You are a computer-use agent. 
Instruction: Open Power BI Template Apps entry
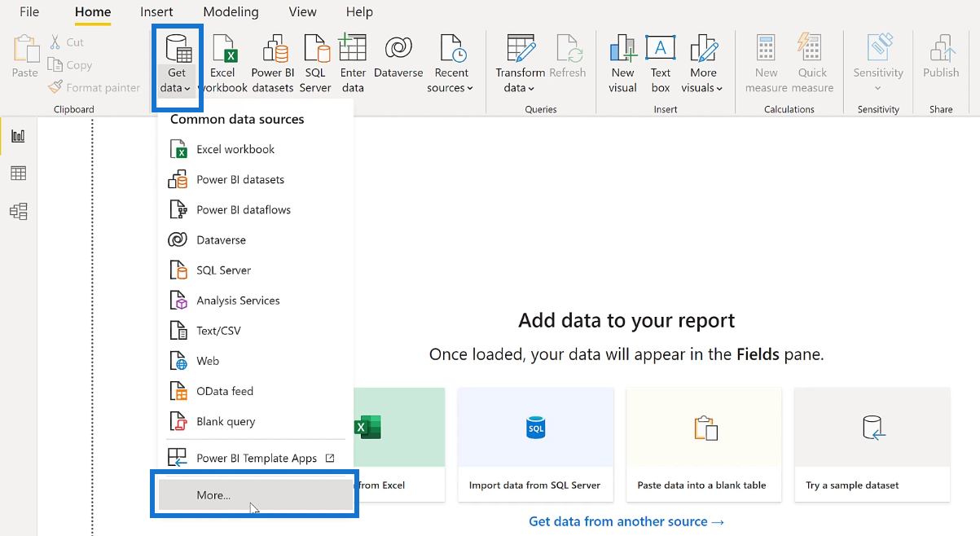click(x=256, y=458)
